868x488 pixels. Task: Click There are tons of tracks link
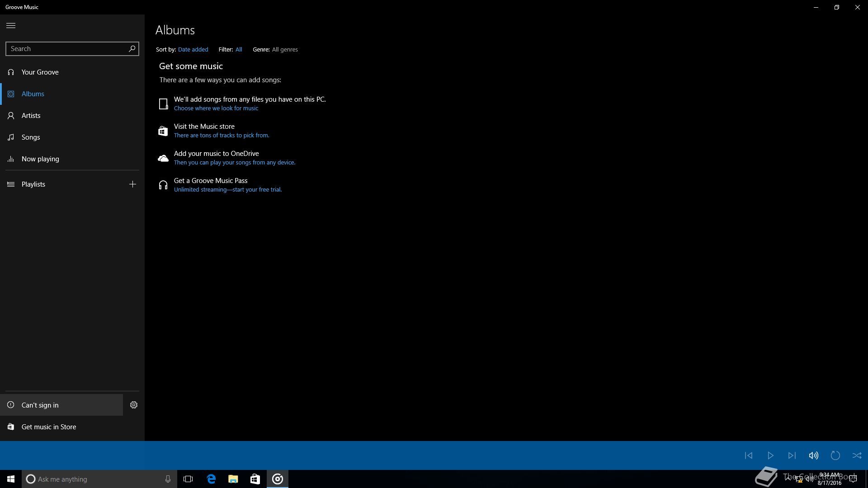tap(222, 136)
